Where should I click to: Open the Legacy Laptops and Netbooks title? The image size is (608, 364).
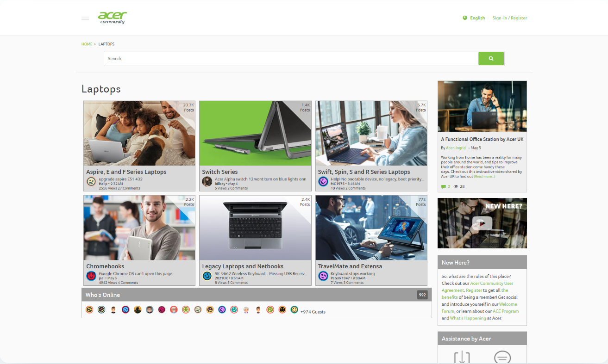[243, 266]
